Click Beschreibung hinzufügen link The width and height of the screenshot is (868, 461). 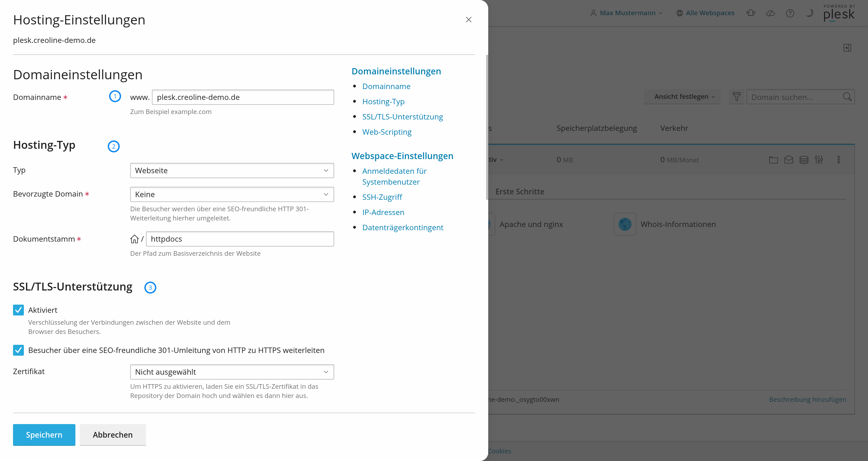807,399
